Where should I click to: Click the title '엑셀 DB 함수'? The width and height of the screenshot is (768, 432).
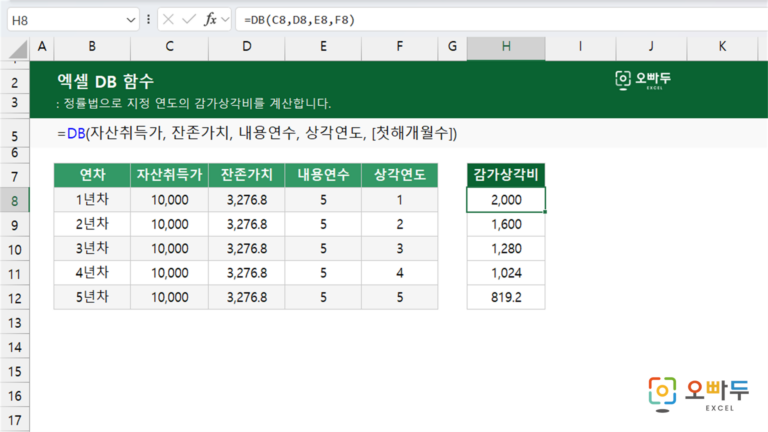105,81
